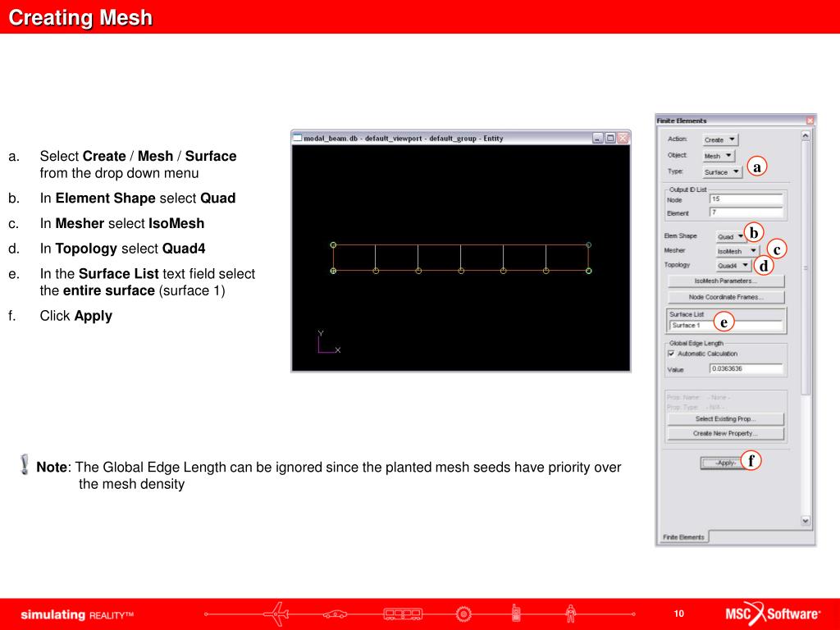Click the IsoMesh Parameters button
This screenshot has height=630, width=840.
click(726, 281)
